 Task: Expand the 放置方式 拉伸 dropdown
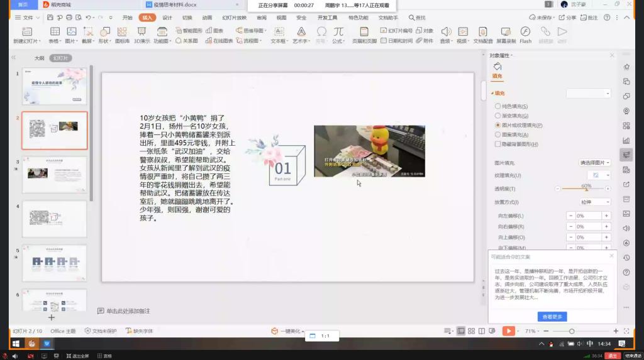595,202
